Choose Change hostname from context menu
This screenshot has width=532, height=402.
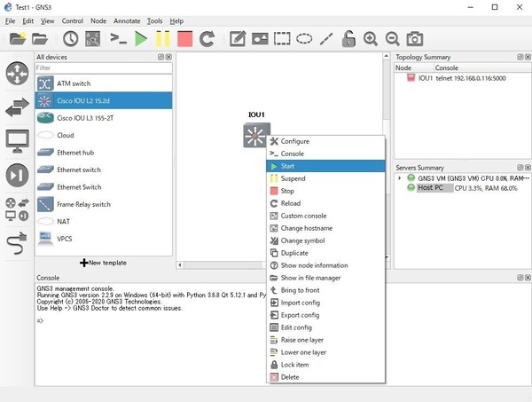coord(325,228)
